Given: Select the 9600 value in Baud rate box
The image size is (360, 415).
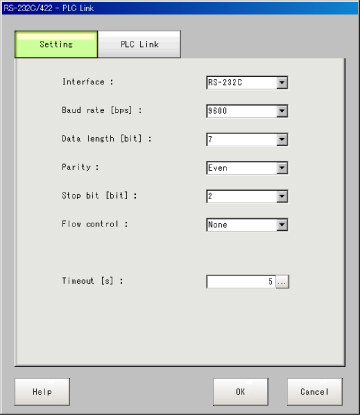Looking at the screenshot, I should click(217, 111).
